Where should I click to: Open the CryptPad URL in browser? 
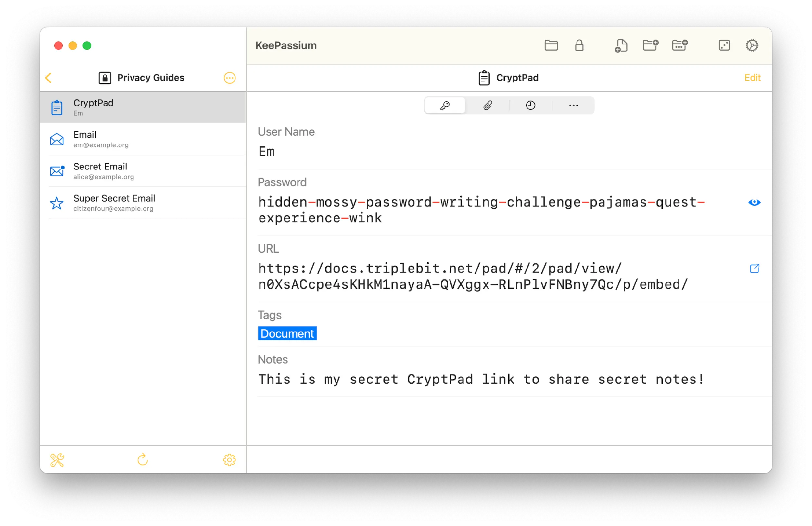[755, 269]
